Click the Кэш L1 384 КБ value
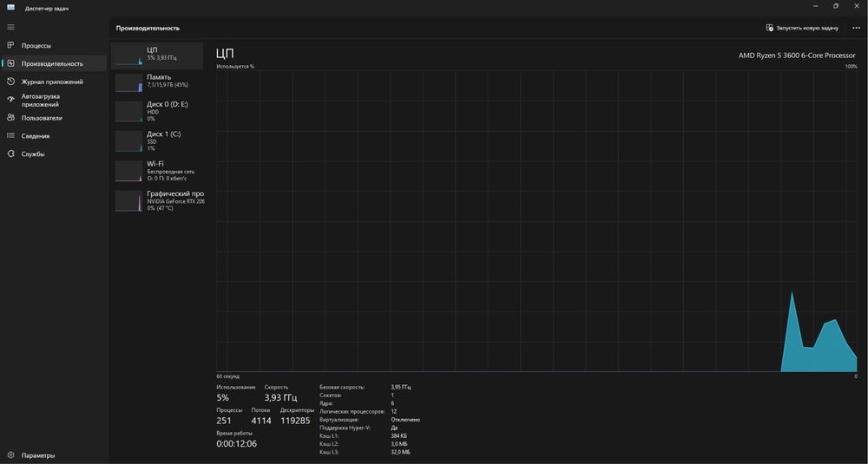Viewport: 868px width, 464px height. point(398,435)
